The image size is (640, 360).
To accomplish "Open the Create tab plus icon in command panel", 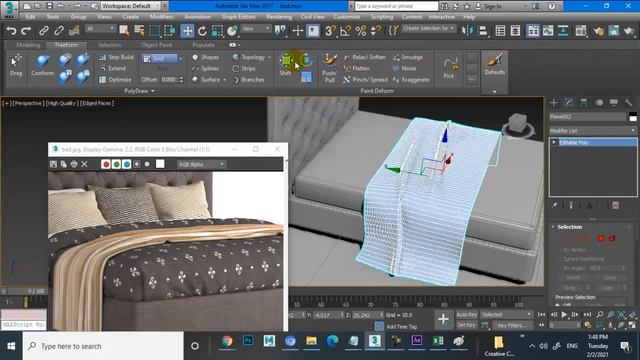I will 554,102.
